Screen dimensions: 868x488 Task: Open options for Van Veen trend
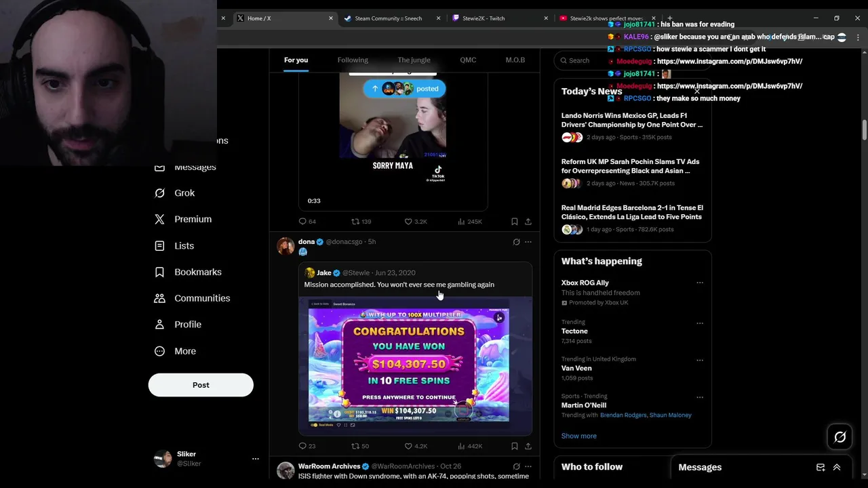(x=700, y=361)
